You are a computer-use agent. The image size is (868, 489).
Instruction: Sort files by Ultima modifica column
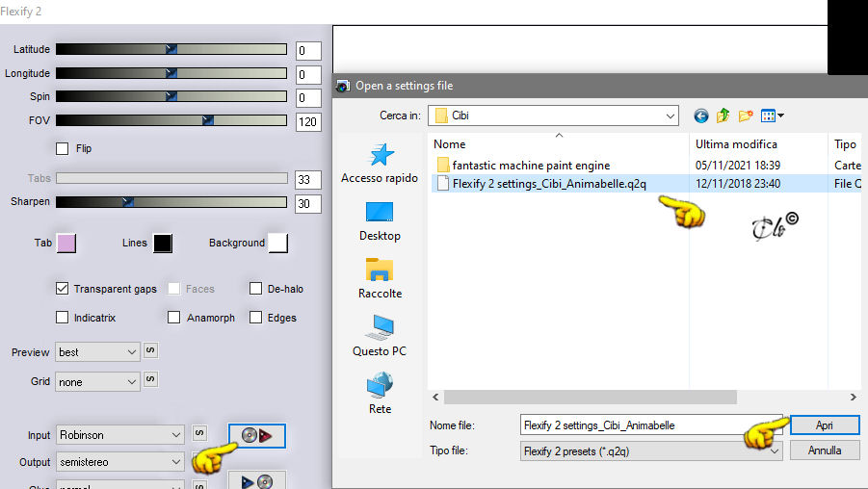point(736,144)
